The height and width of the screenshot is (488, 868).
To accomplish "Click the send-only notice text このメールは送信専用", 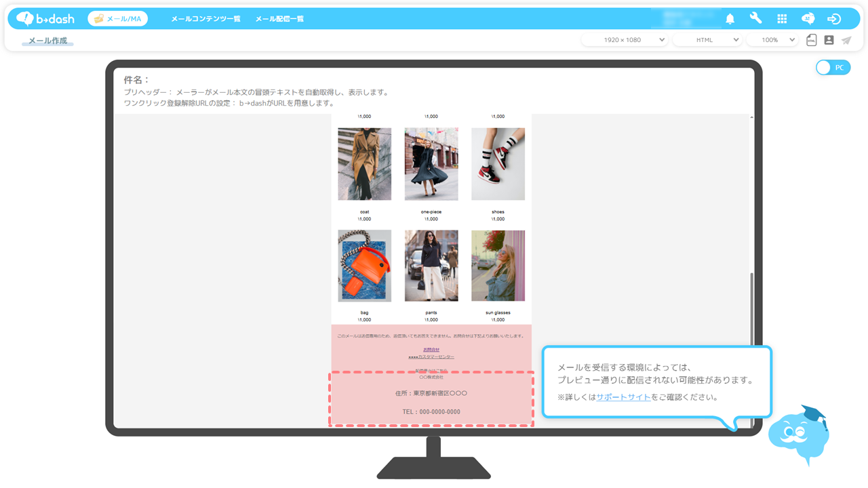I will (x=431, y=336).
